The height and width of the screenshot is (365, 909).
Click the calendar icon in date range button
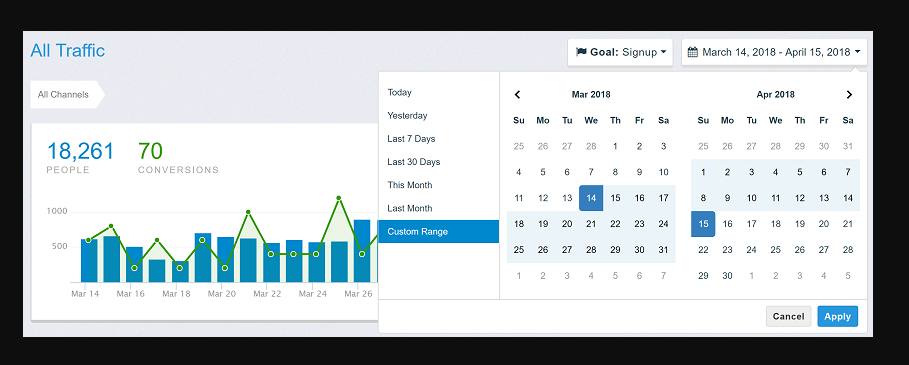tap(693, 52)
